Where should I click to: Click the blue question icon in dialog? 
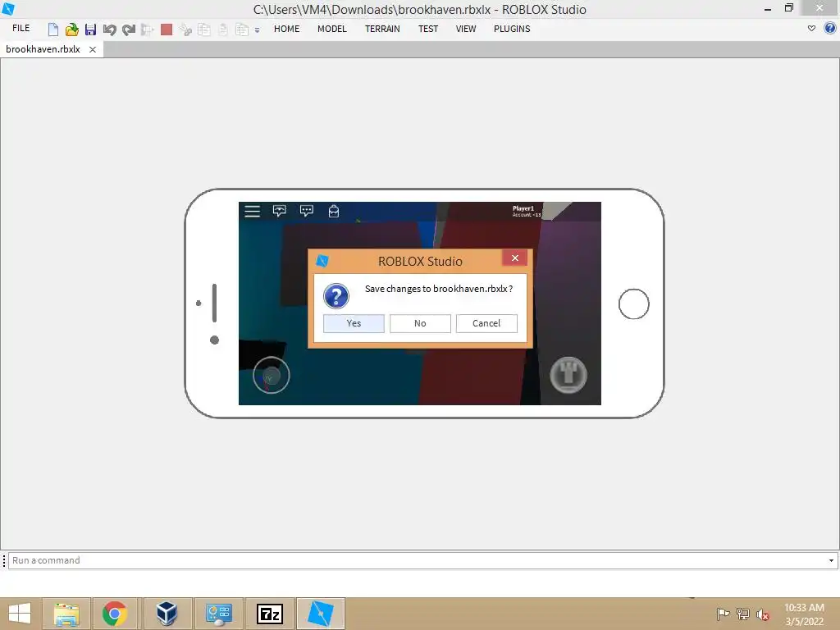tap(336, 295)
